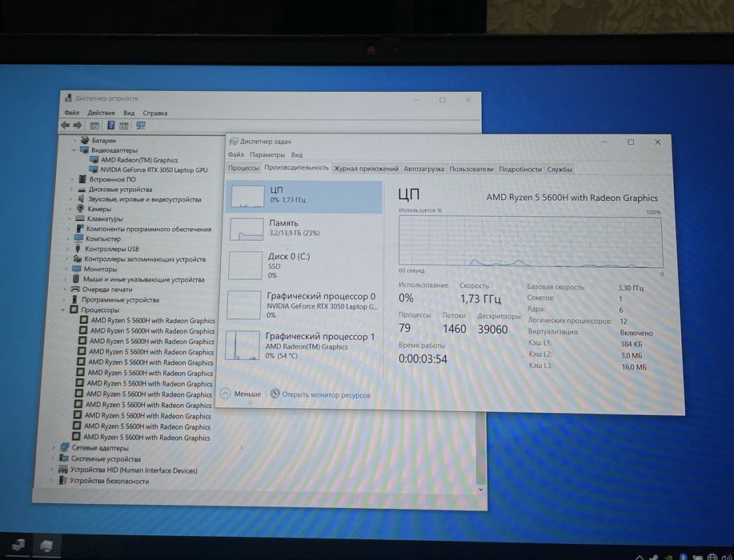Switch to the Журнал приложений tab

(366, 169)
